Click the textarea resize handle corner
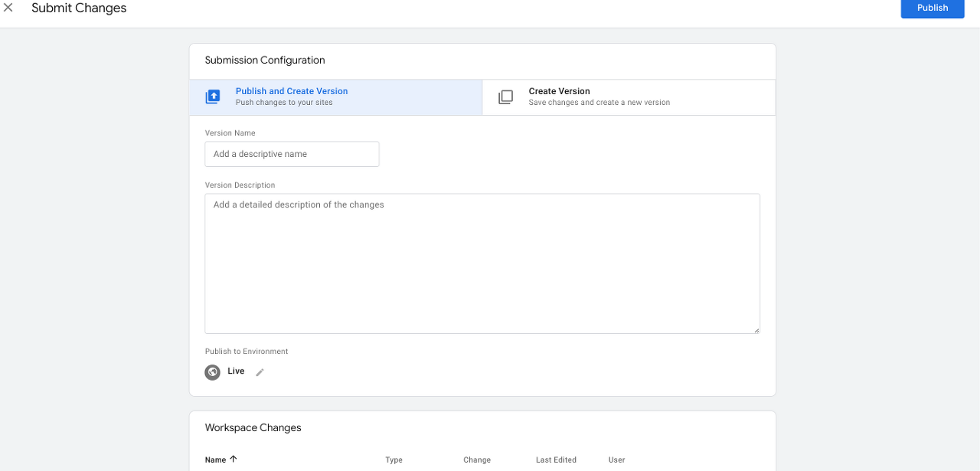980x471 pixels. click(756, 329)
